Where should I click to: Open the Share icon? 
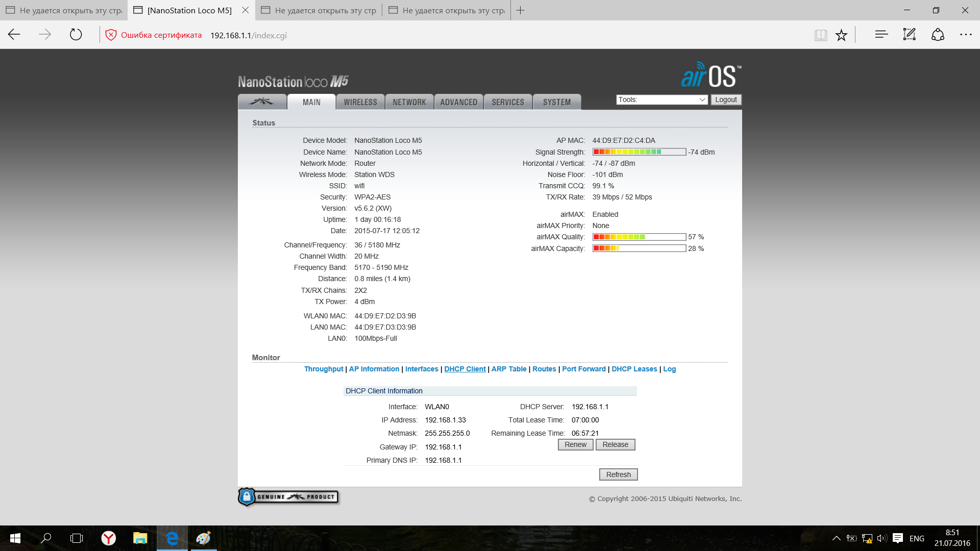click(938, 35)
